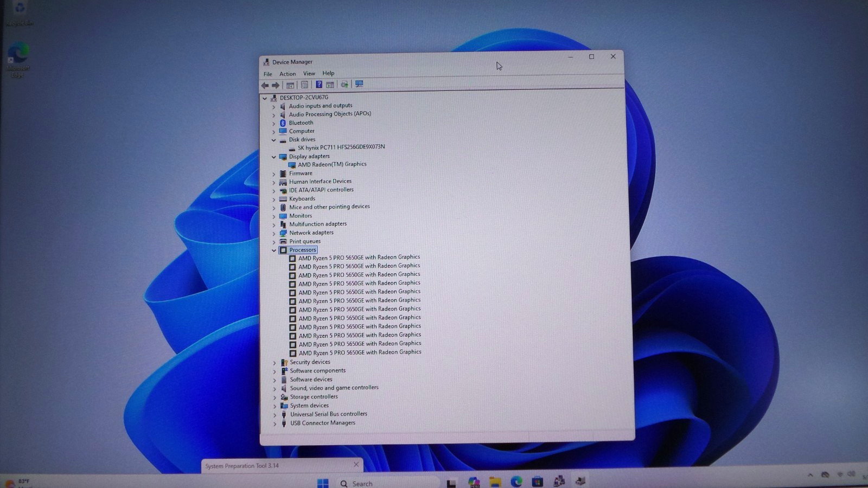Expand the Network adapters chevron
868x488 pixels.
274,234
